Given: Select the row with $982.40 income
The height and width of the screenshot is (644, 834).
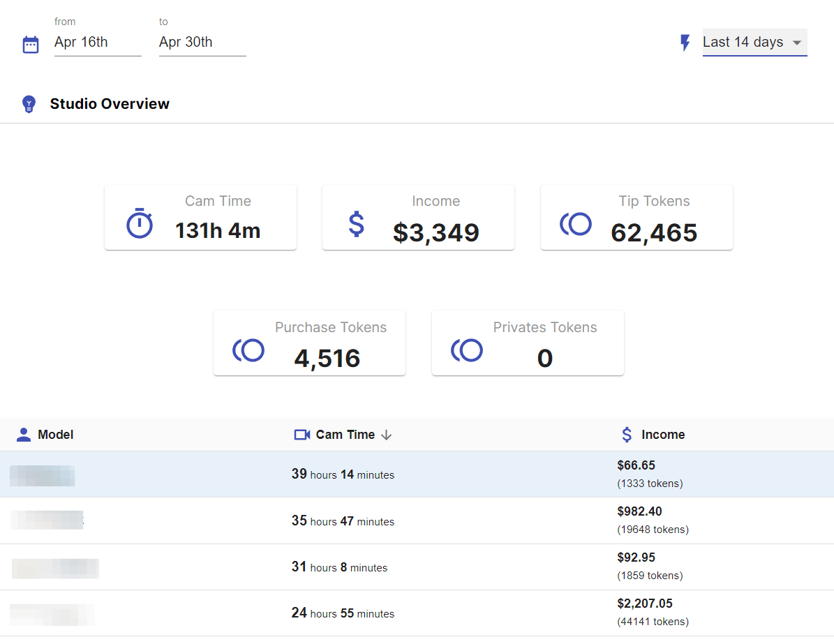Looking at the screenshot, I should [639, 512].
